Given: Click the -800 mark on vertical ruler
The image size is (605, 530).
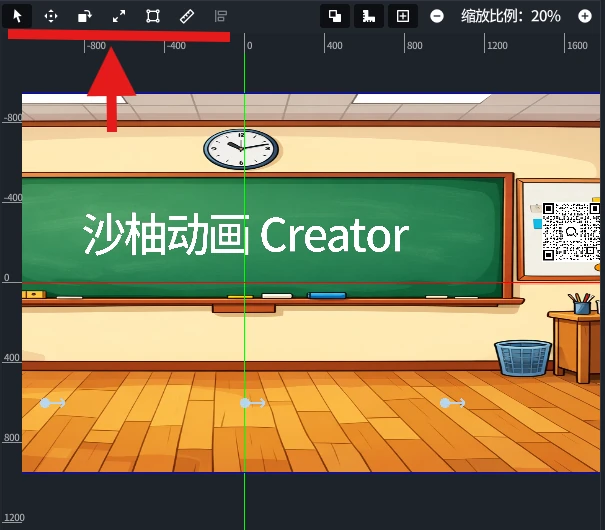Looking at the screenshot, I should (12, 117).
